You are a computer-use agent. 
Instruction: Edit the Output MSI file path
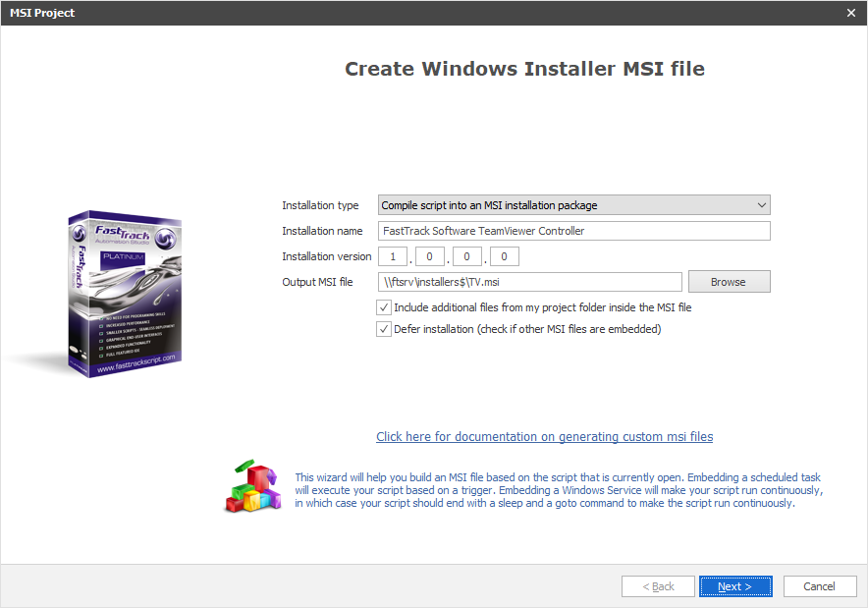point(530,282)
